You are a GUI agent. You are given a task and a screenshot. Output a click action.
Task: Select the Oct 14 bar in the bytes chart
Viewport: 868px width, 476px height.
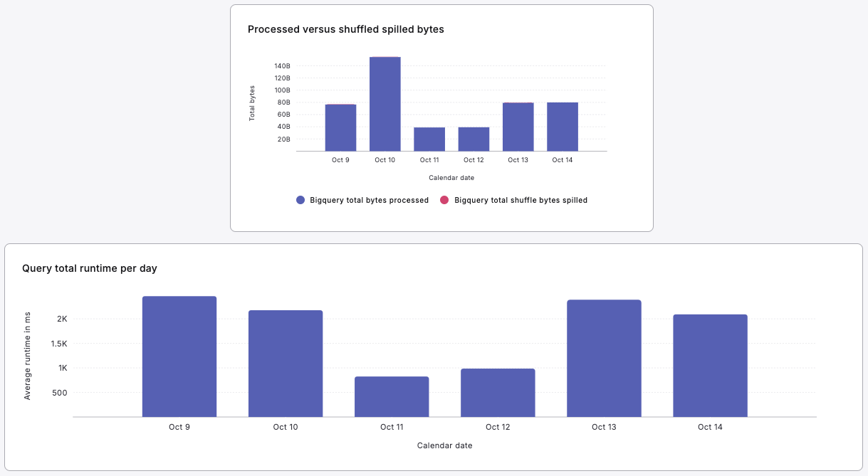pos(563,127)
